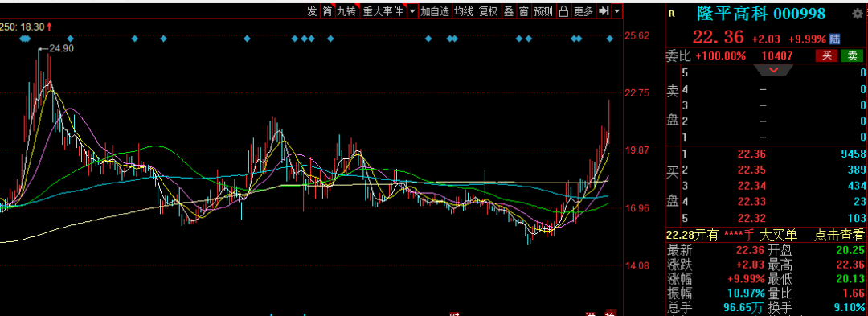Image resolution: width=868 pixels, height=316 pixels.
Task: Click the yellow R badge beside 隆平高科
Action: point(672,14)
